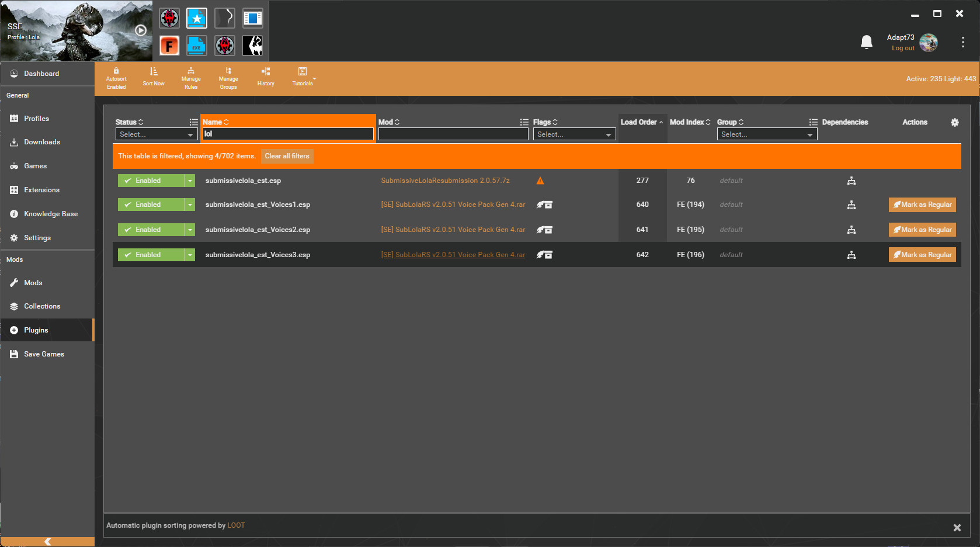Viewport: 980px width, 547px height.
Task: Open the blue window panel tool icon
Action: (x=252, y=18)
